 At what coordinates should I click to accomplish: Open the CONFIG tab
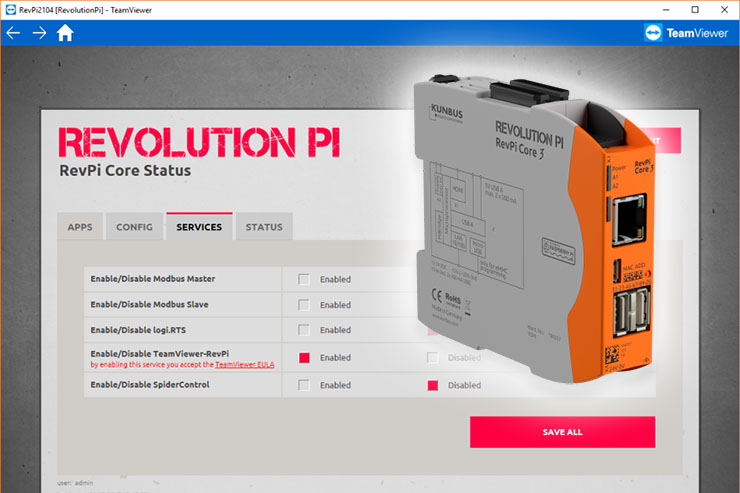[134, 227]
